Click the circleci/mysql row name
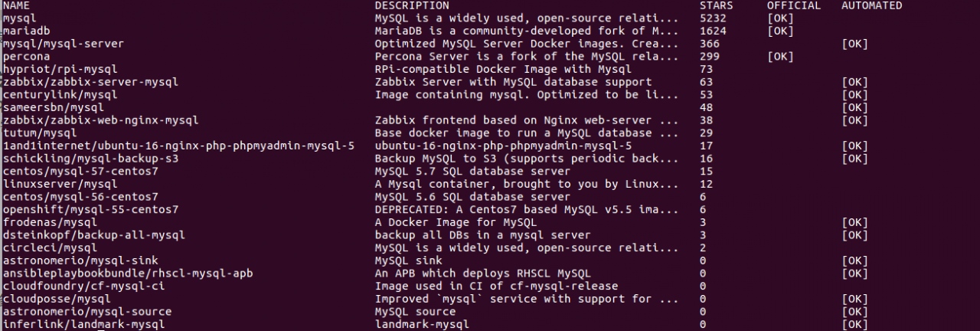 coord(50,247)
